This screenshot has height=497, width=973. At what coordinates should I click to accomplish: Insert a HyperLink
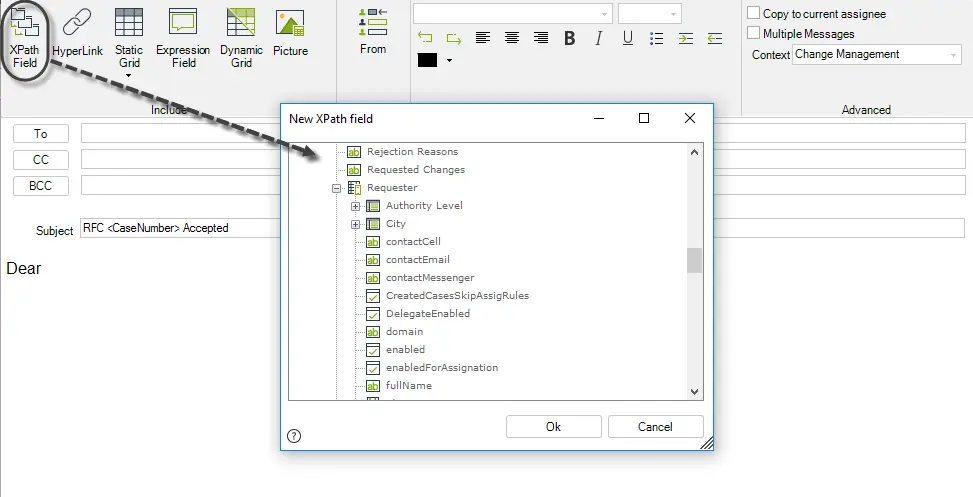[77, 33]
